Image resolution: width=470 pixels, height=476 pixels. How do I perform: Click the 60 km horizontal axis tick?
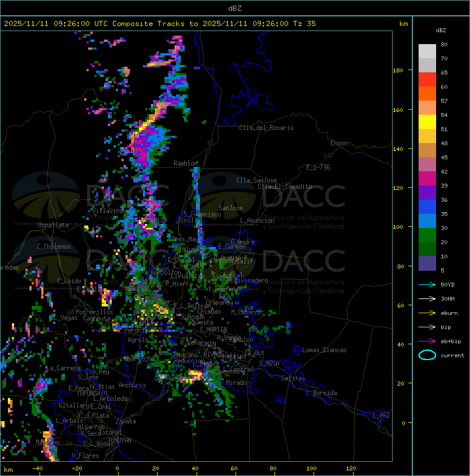click(234, 469)
